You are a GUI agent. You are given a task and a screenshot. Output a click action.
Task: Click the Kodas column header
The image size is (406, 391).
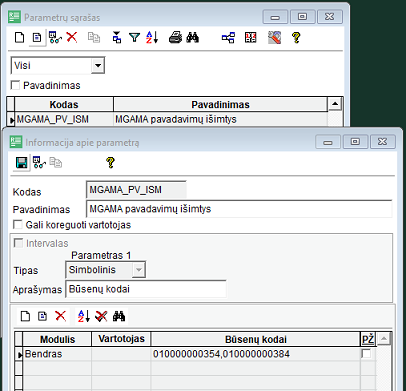tap(64, 104)
